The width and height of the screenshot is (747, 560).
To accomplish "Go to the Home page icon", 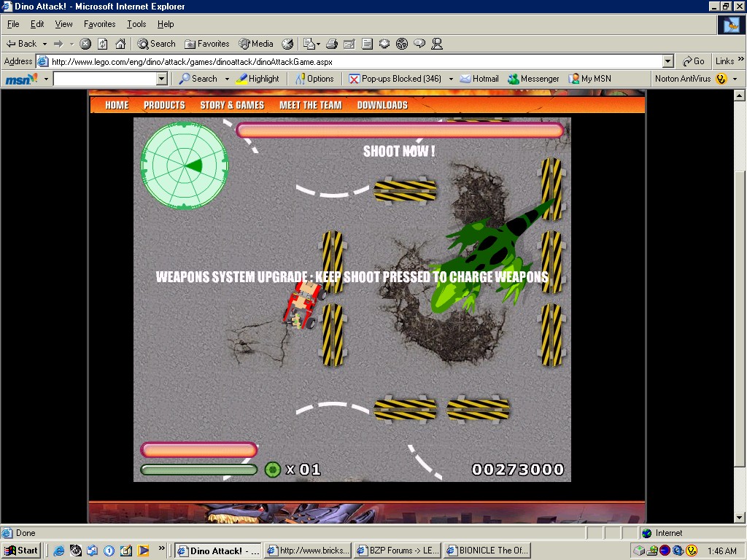I will coord(120,44).
